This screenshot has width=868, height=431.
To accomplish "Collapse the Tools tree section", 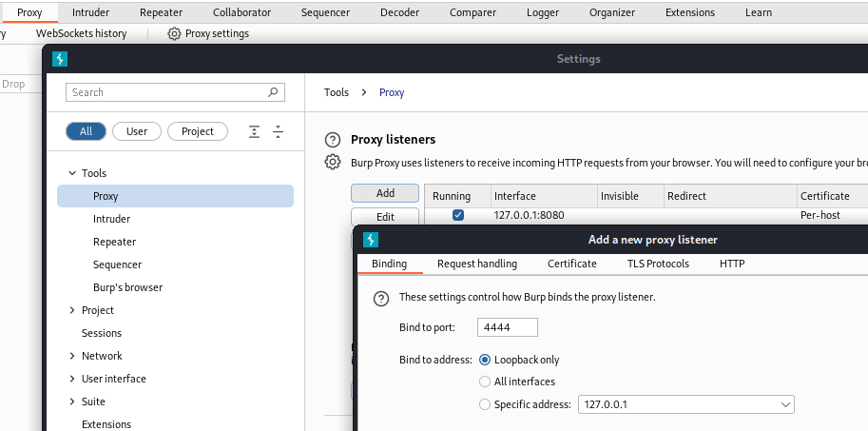I will [x=72, y=173].
